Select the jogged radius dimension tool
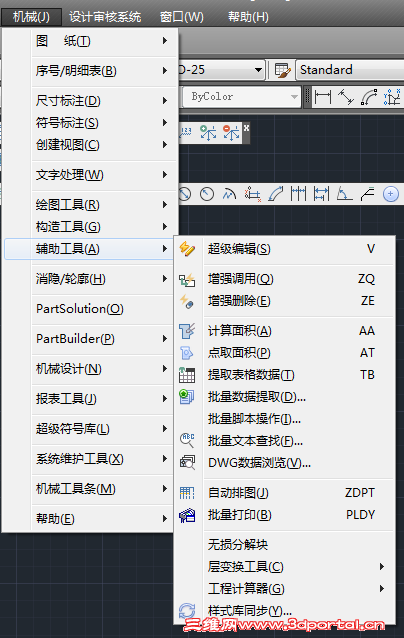 point(229,194)
